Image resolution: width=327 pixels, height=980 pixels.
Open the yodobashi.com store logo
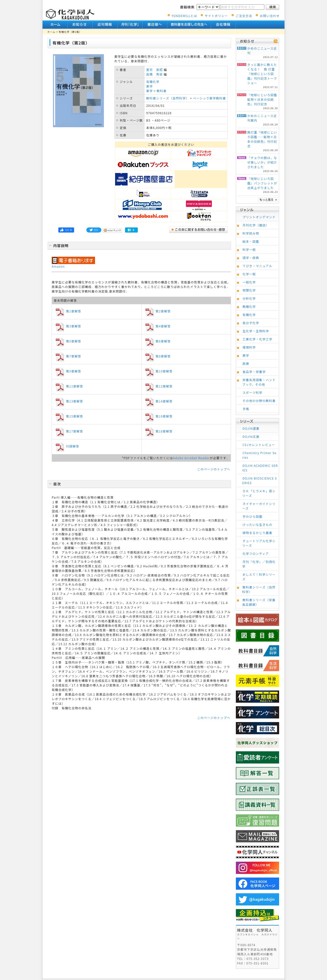[x=143, y=216]
